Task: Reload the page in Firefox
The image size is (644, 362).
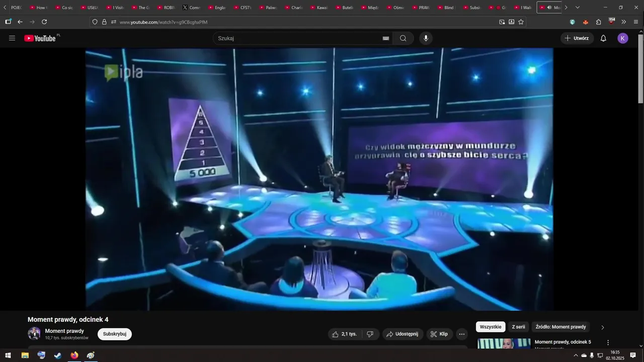Action: click(x=44, y=22)
